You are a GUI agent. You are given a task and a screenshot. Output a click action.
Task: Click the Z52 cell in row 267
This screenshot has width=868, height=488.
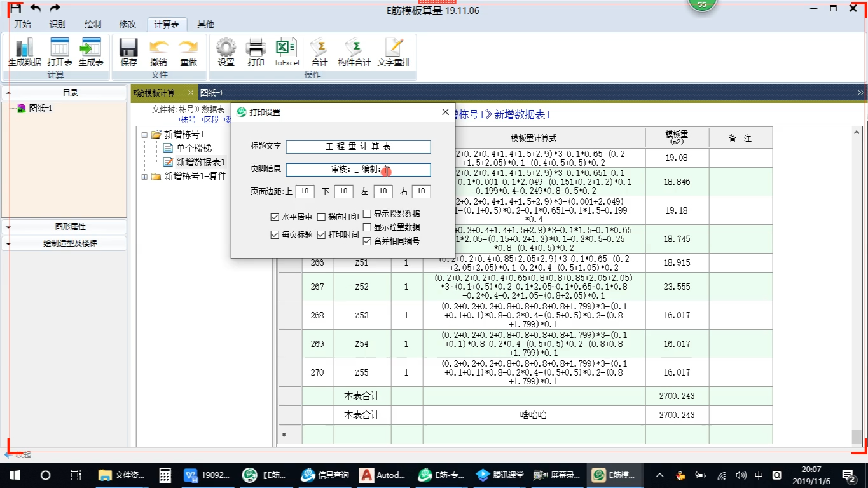362,287
